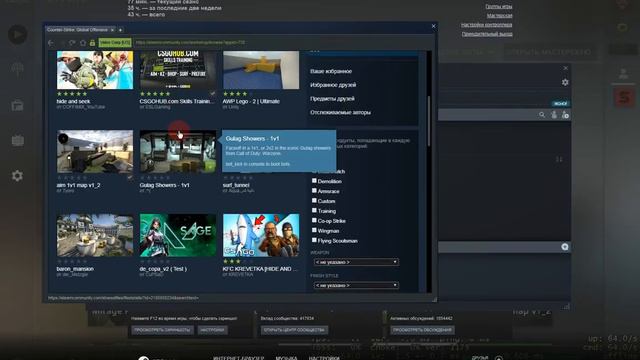Click Просмотреть обсуждения button
Screen dimensions: 640x360
coord(422,330)
